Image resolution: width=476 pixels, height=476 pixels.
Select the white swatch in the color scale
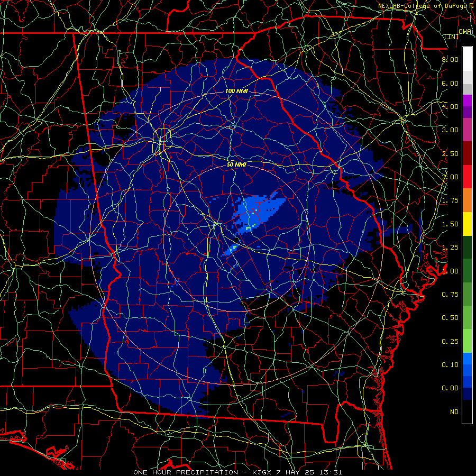coord(467,59)
